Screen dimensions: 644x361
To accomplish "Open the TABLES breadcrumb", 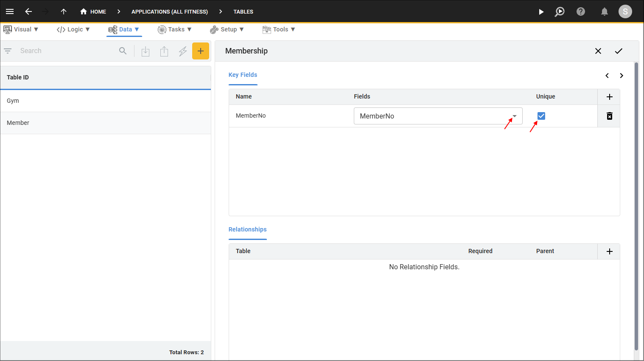I will coord(243,11).
